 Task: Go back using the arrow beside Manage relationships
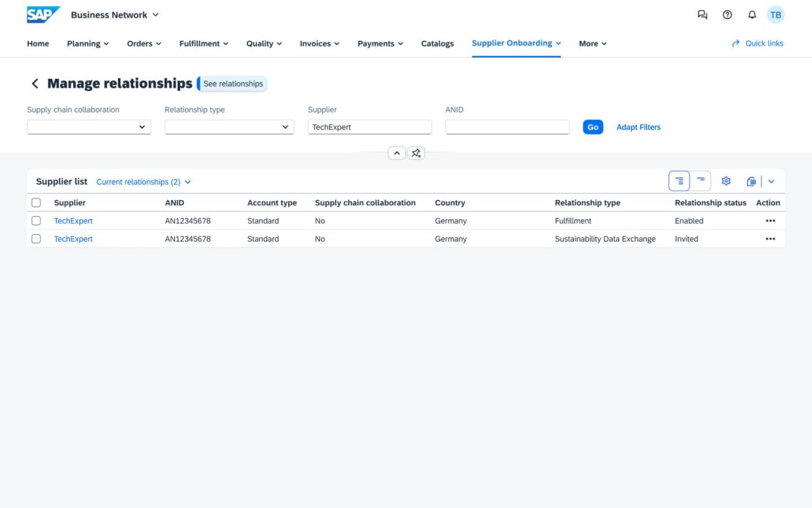tap(35, 83)
